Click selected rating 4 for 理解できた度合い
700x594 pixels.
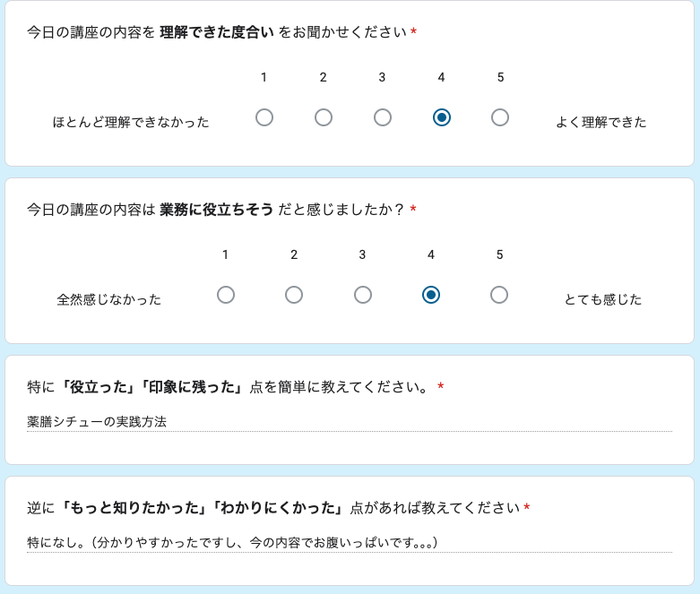click(441, 117)
